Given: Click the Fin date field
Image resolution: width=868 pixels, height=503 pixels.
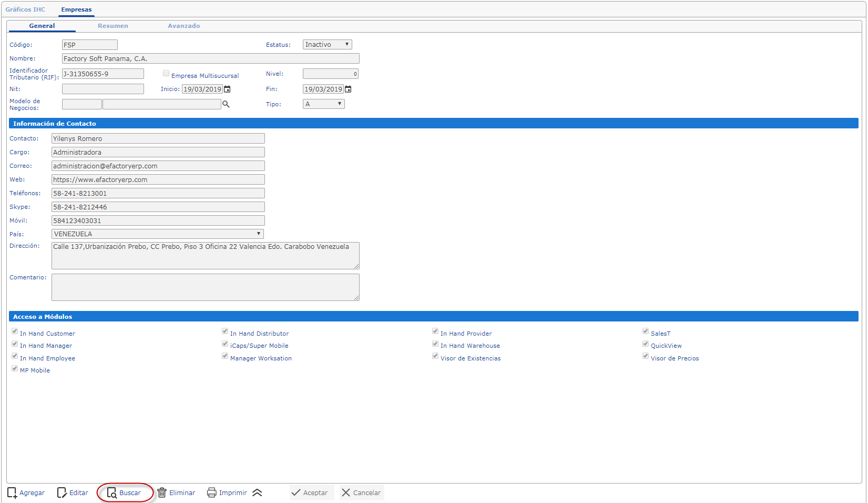Looking at the screenshot, I should click(x=323, y=89).
